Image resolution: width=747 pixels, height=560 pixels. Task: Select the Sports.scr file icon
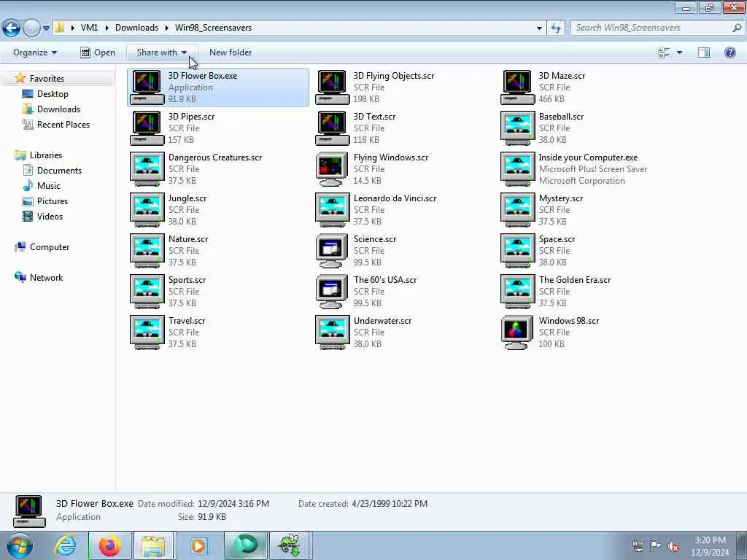tap(147, 292)
